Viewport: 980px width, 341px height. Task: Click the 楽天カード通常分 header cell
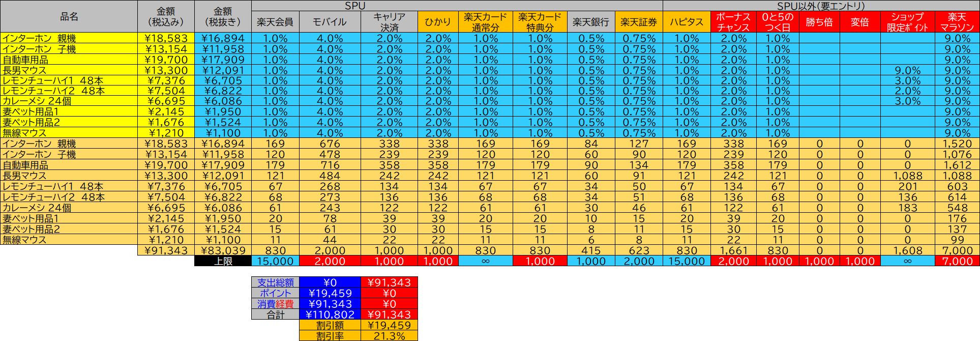click(x=486, y=22)
